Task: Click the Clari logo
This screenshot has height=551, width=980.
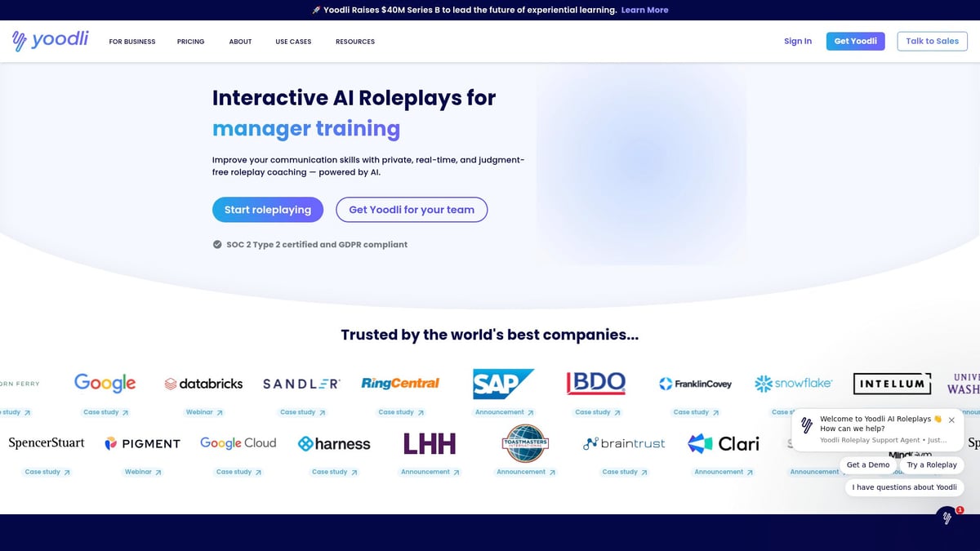Action: click(724, 442)
